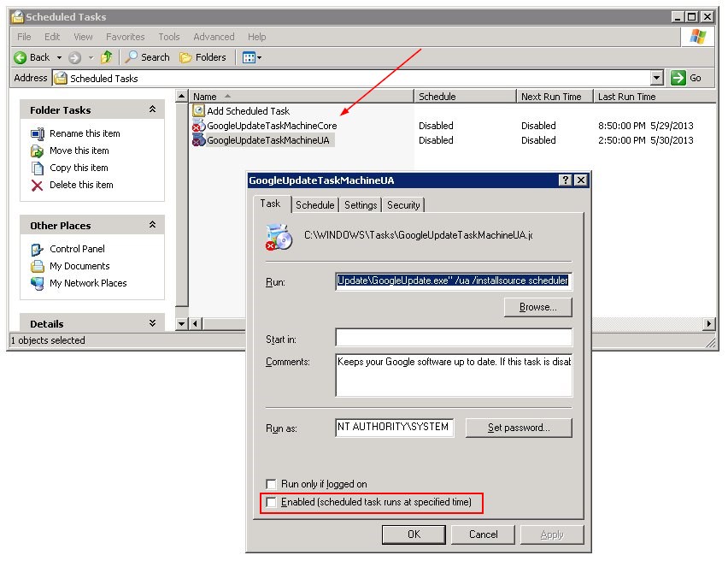Open the Views dropdown arrow
Image resolution: width=728 pixels, height=561 pixels.
[259, 57]
